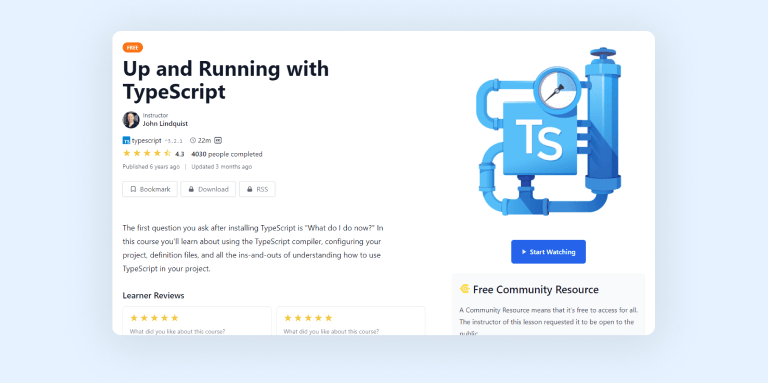Click the Start Watching button
Viewport: 768px width, 383px height.
click(x=548, y=252)
